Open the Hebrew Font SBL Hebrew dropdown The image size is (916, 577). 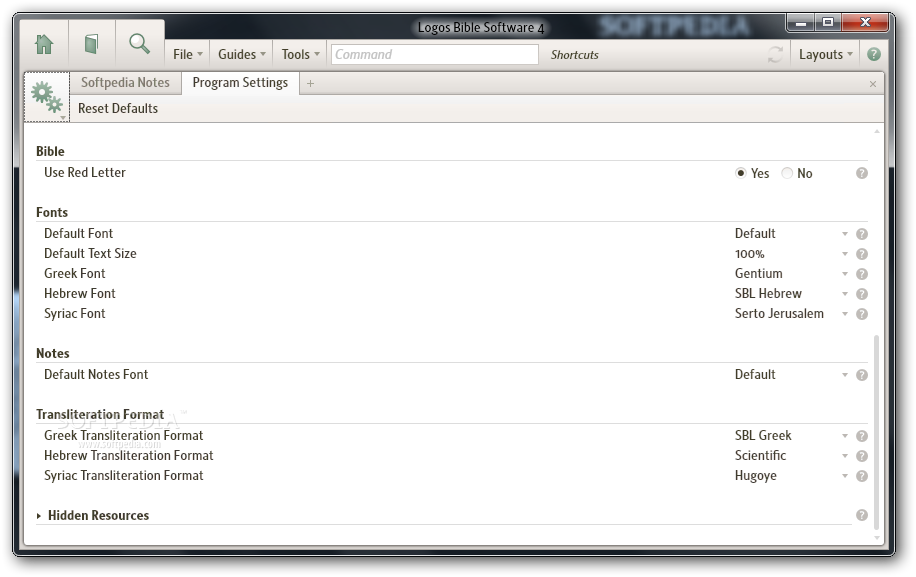pyautogui.click(x=792, y=294)
